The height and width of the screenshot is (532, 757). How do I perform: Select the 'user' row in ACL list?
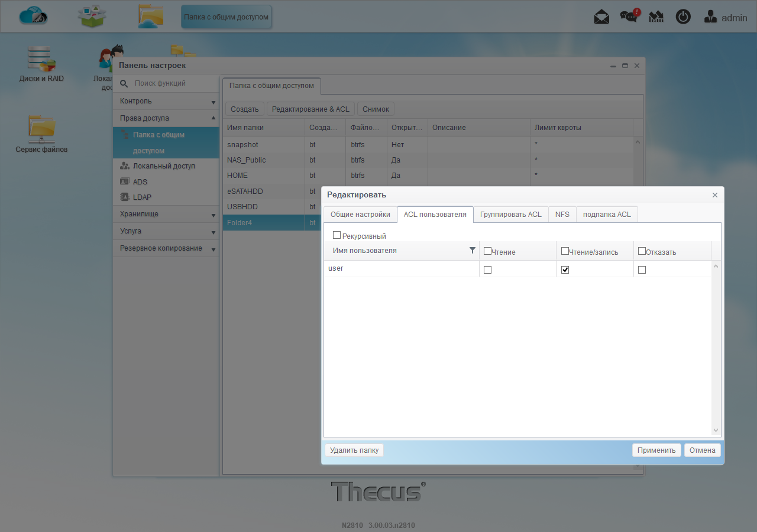pos(517,269)
